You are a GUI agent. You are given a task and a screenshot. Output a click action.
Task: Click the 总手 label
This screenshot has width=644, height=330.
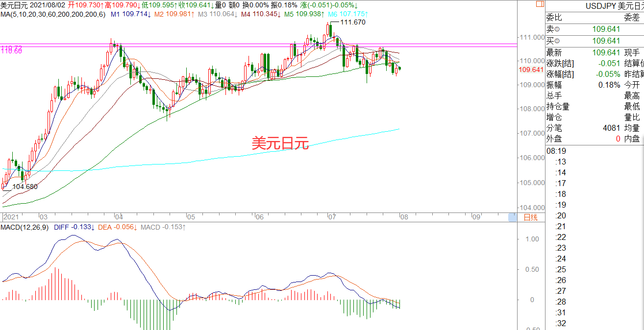[x=554, y=96]
